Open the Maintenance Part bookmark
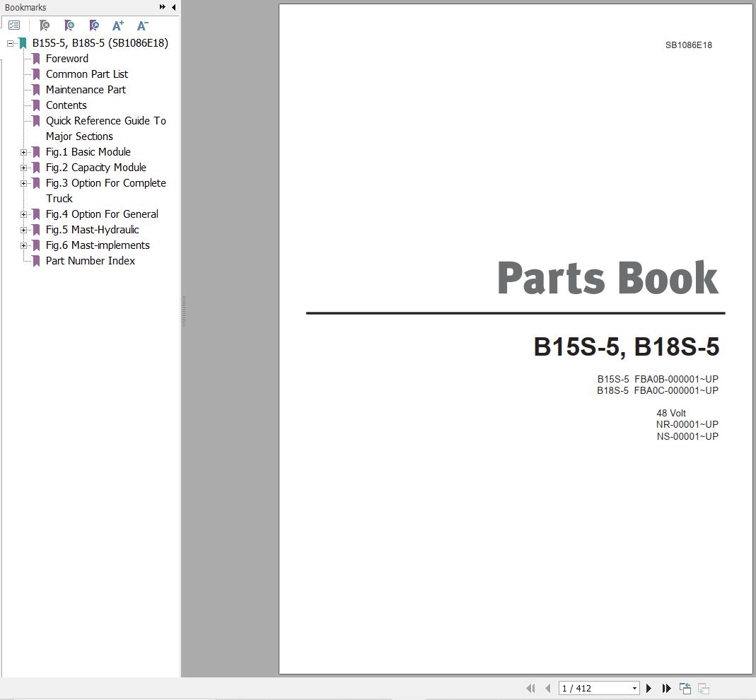This screenshot has width=756, height=700. 86,90
